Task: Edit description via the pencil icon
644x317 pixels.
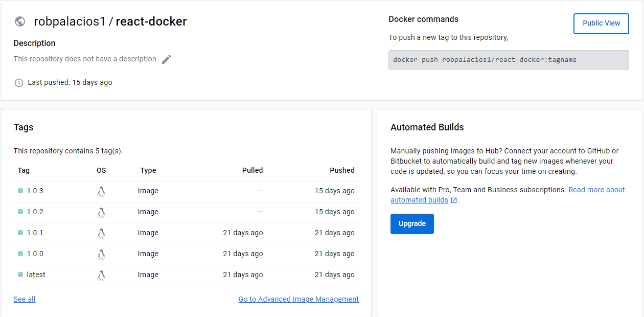Action: click(x=167, y=59)
